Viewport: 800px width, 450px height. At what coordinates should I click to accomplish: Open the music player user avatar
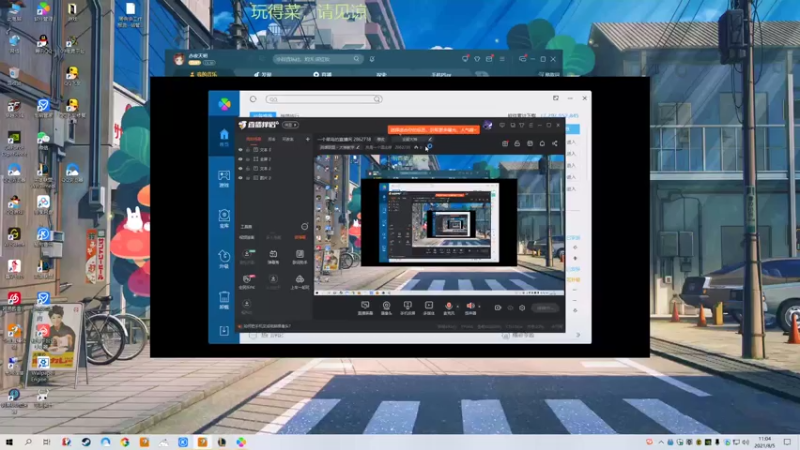[x=179, y=59]
